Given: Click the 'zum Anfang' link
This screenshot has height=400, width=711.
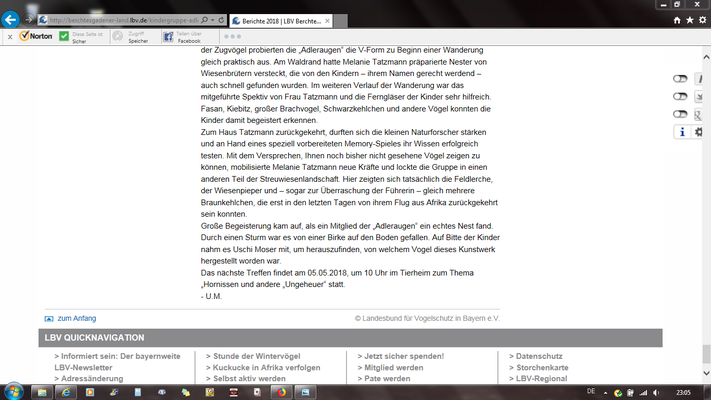Looking at the screenshot, I should [x=77, y=318].
